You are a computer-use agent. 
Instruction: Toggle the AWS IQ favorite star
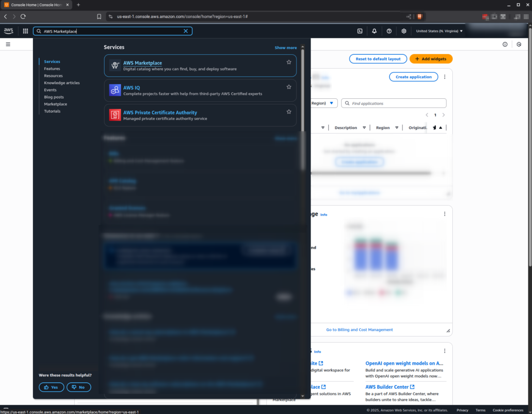click(x=289, y=87)
